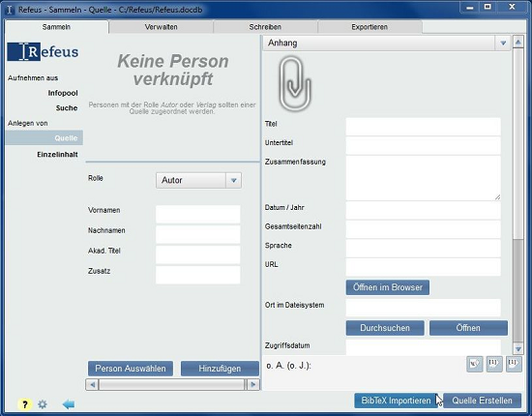
Task: Click the scroll-down arrow of the source form
Action: 518,349
